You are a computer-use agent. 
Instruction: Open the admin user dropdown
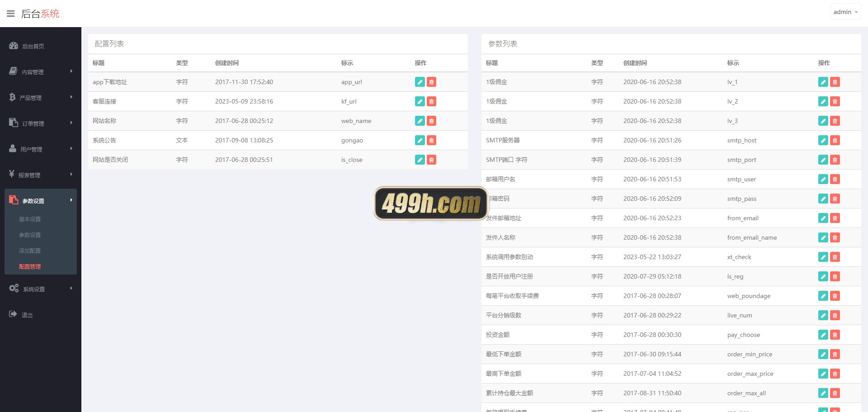point(845,12)
